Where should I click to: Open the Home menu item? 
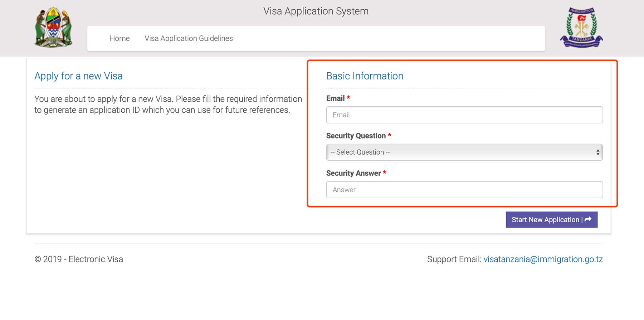coord(119,38)
